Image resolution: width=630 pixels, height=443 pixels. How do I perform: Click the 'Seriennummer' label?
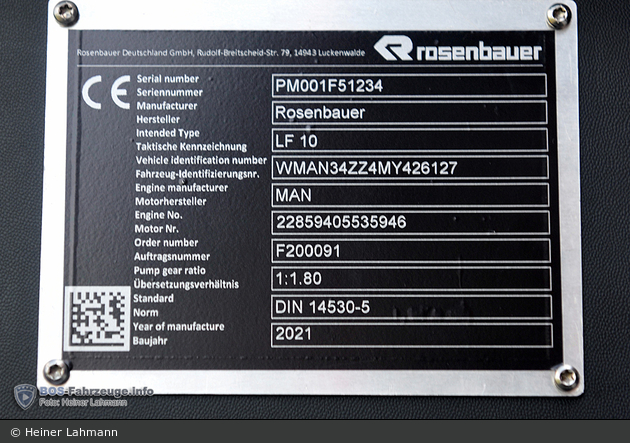pos(170,92)
